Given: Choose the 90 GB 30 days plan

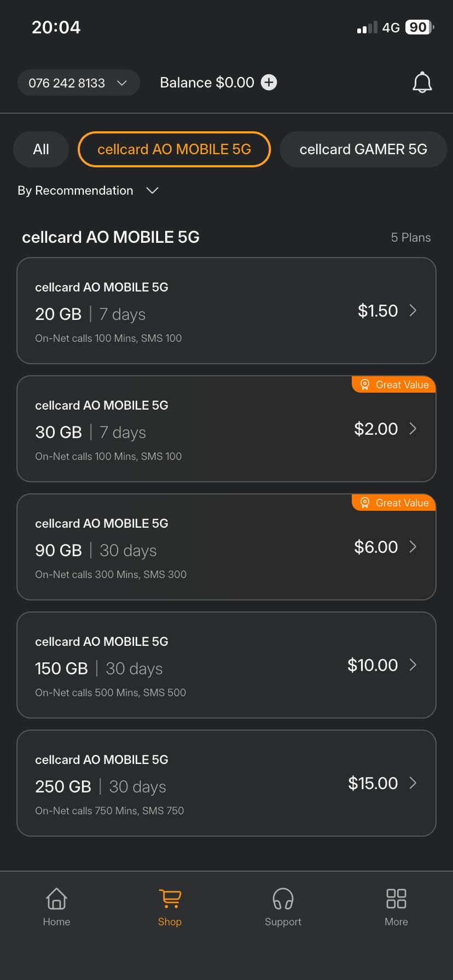Looking at the screenshot, I should coord(226,547).
